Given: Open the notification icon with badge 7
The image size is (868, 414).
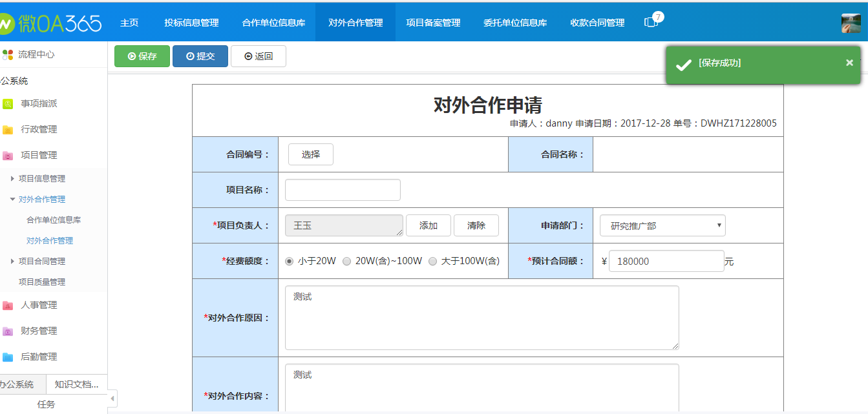Looking at the screenshot, I should click(651, 22).
